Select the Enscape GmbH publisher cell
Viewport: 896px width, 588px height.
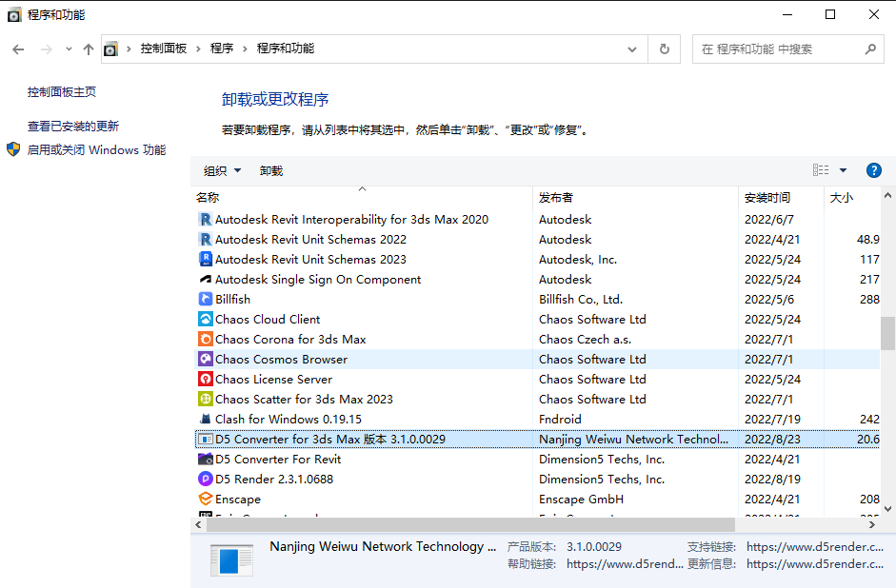point(581,499)
